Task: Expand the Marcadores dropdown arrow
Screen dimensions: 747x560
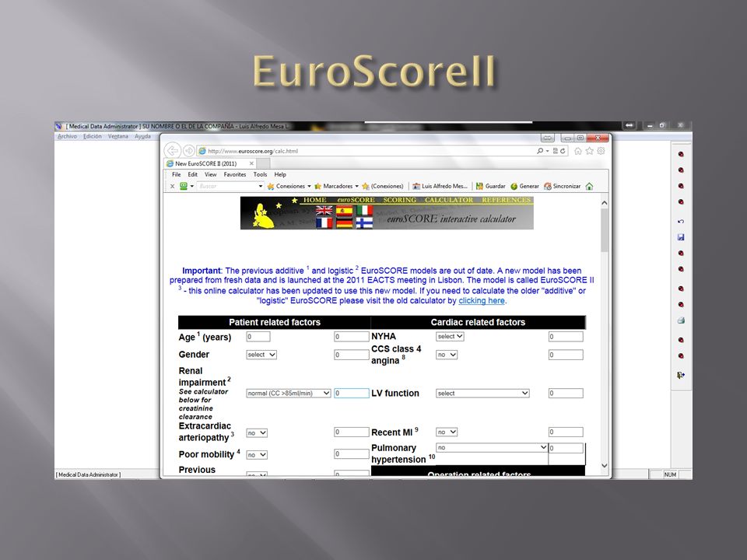Action: 357,186
